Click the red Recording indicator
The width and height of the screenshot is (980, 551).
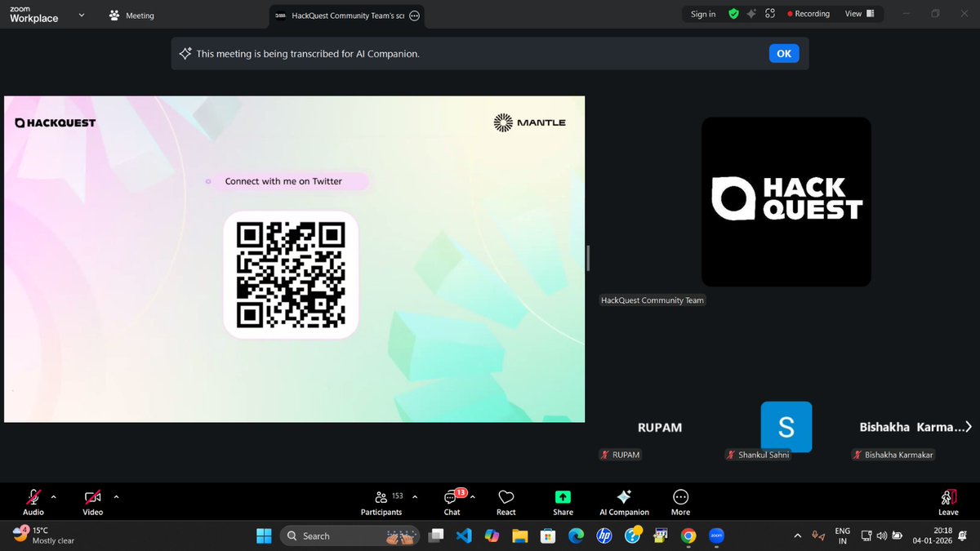pos(808,14)
